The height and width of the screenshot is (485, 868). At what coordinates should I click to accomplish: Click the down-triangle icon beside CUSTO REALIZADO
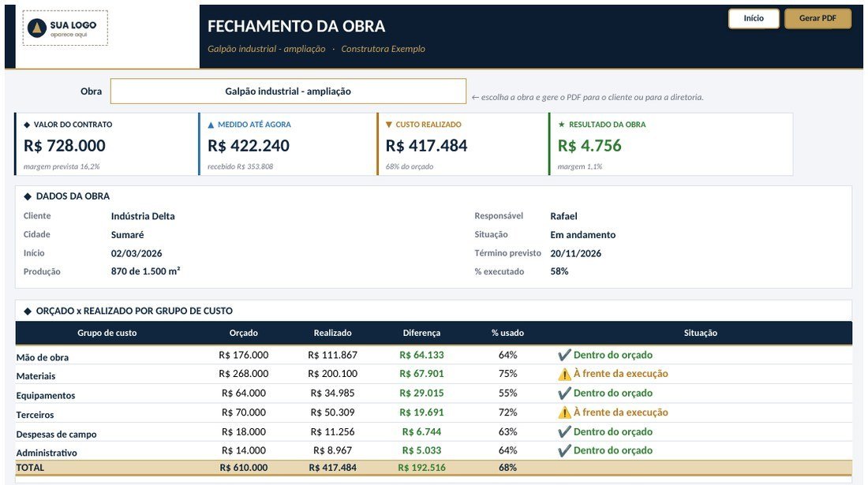click(x=388, y=125)
